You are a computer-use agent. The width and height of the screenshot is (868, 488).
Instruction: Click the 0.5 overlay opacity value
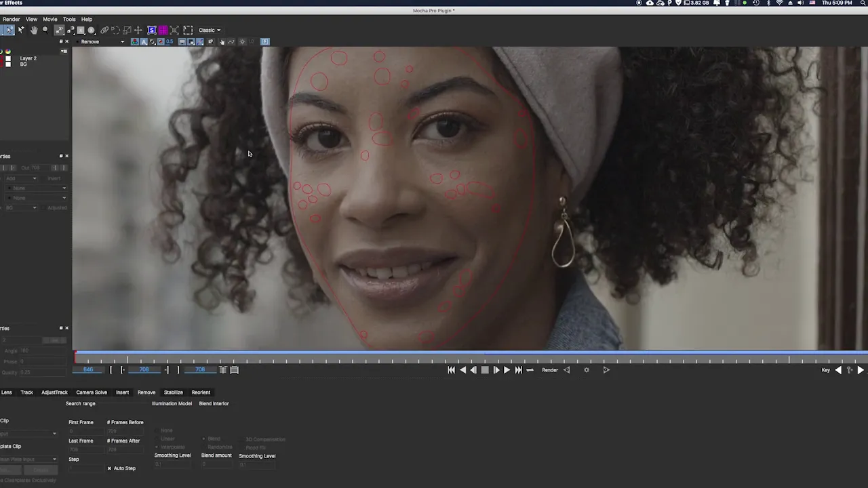170,41
